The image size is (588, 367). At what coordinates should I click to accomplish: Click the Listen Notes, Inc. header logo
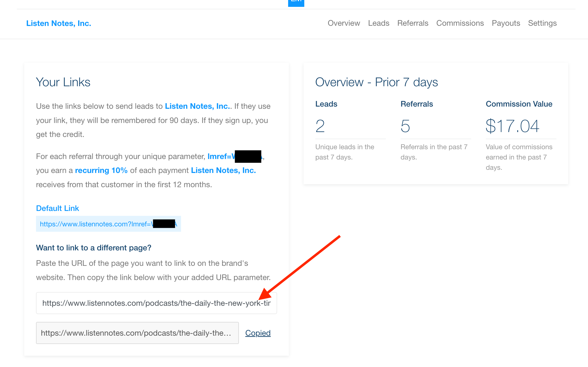(x=59, y=23)
